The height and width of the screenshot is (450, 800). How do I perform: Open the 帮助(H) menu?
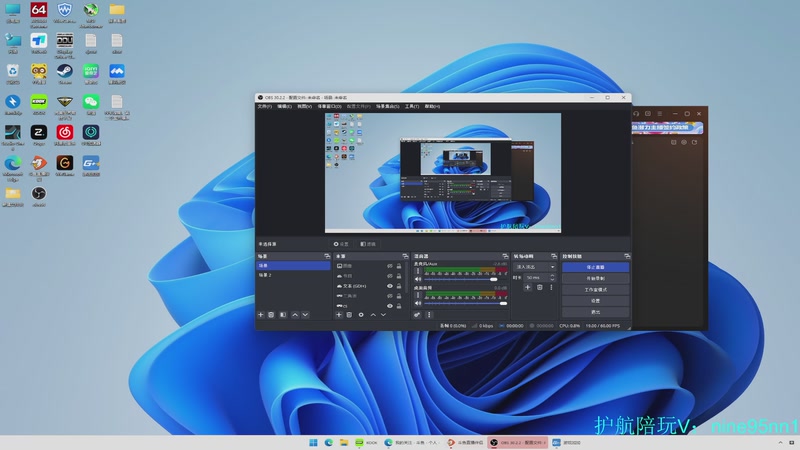pyautogui.click(x=432, y=106)
